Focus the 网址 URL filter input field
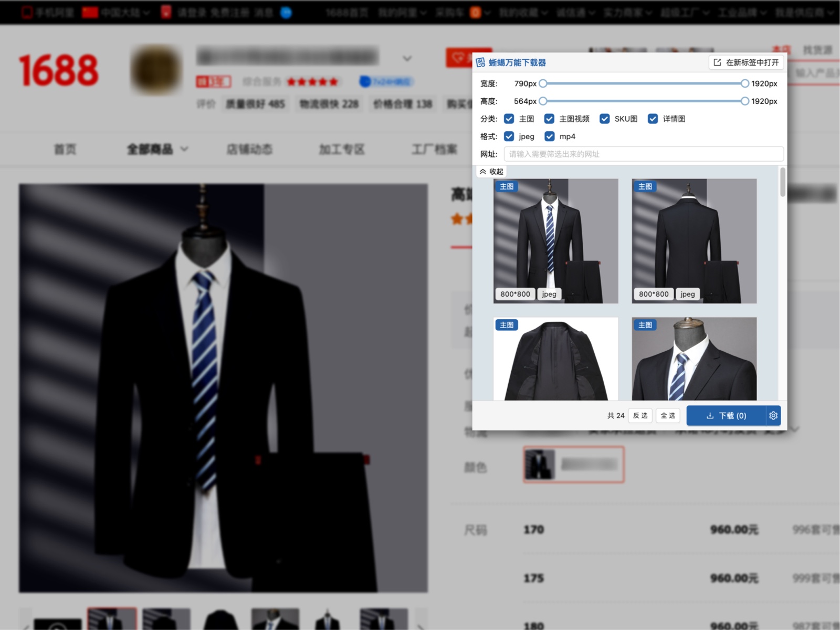The width and height of the screenshot is (840, 630). [x=643, y=154]
